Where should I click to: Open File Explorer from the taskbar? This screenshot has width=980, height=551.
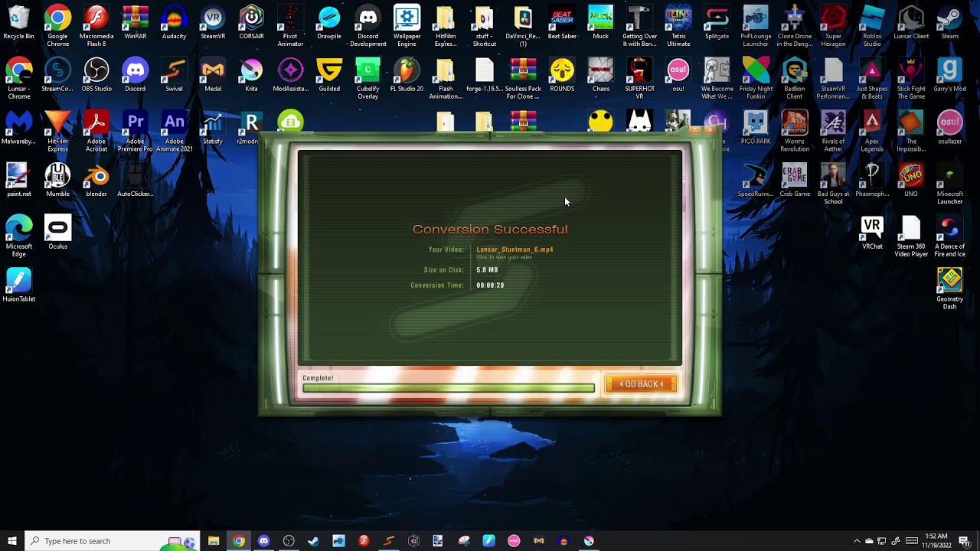click(x=214, y=541)
